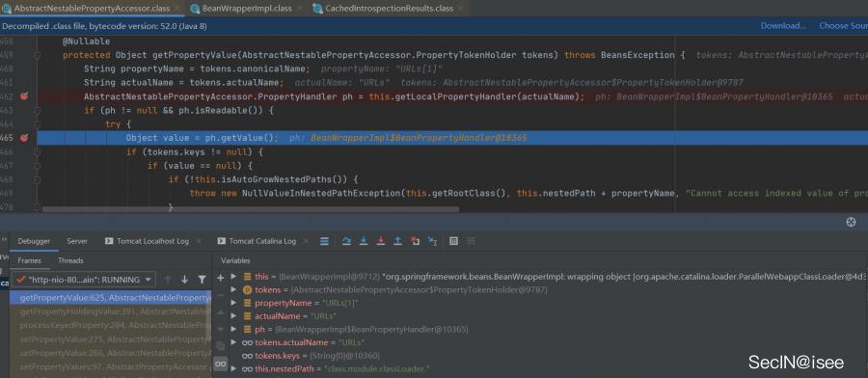The width and height of the screenshot is (868, 378).
Task: Select frame getPropertyHoldingValue:391
Action: point(111,311)
